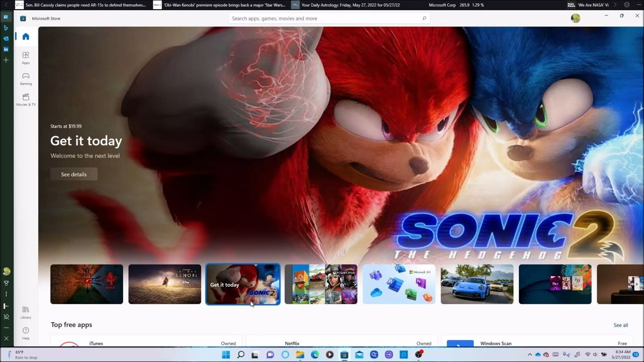This screenshot has width=644, height=362.
Task: Open the Apps section in the sidebar
Action: (26, 58)
